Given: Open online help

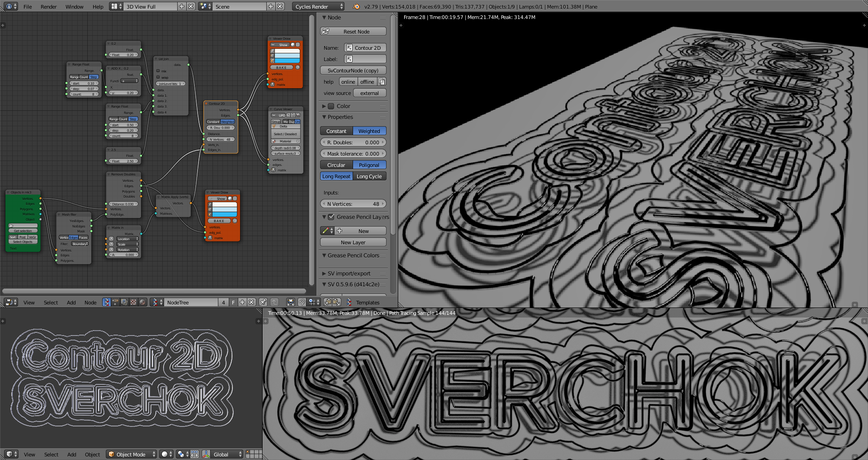Looking at the screenshot, I should pos(348,81).
